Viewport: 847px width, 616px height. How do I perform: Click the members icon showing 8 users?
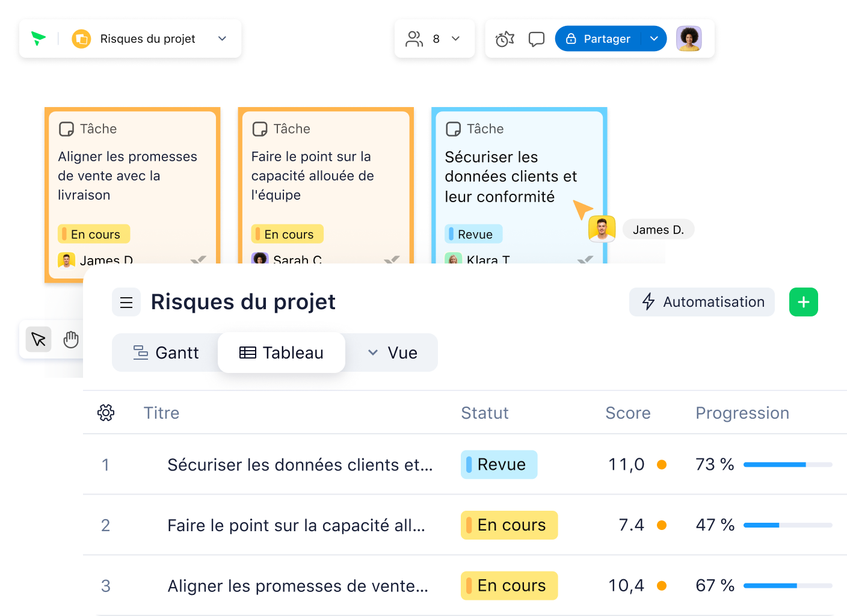tap(414, 38)
